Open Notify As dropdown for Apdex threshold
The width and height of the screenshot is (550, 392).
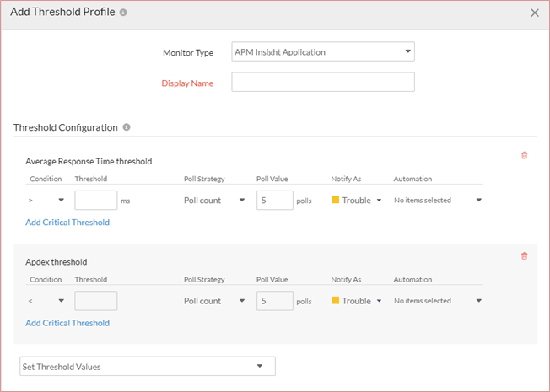[356, 301]
